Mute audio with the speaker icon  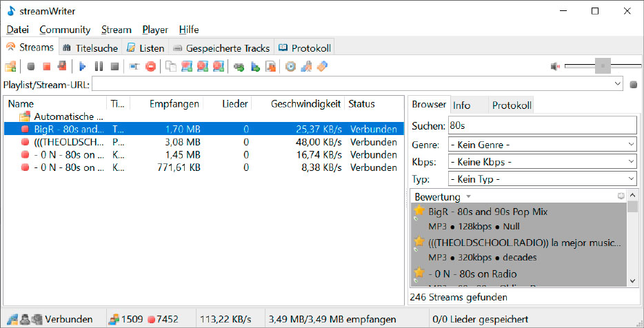point(555,67)
